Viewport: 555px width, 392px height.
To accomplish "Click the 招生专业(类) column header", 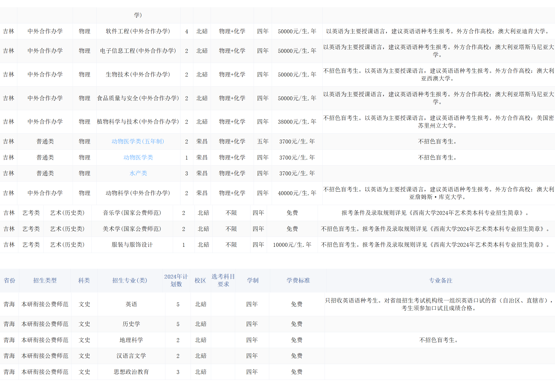I will pyautogui.click(x=130, y=280).
